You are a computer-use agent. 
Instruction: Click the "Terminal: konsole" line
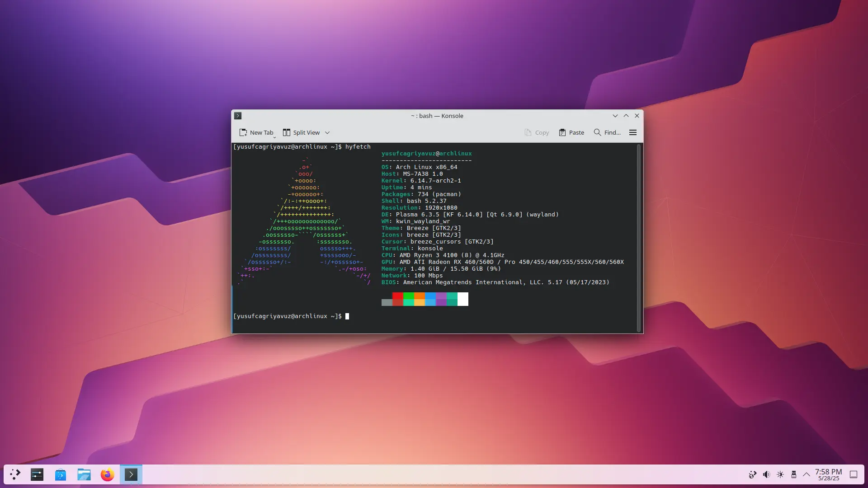[412, 249]
